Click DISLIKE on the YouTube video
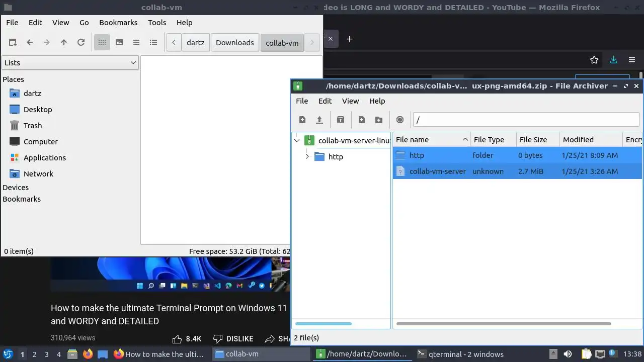This screenshot has height=362, width=644. click(x=233, y=339)
